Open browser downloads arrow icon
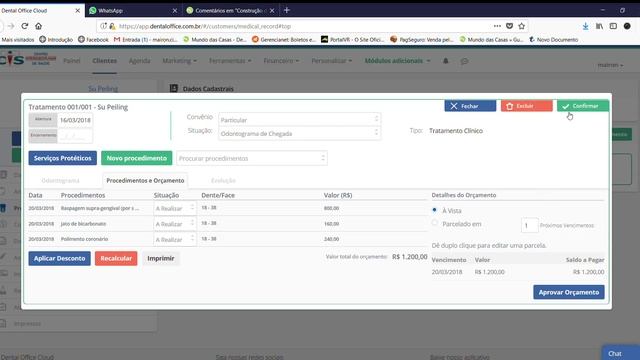Screen dimensions: 640x360 (585, 26)
